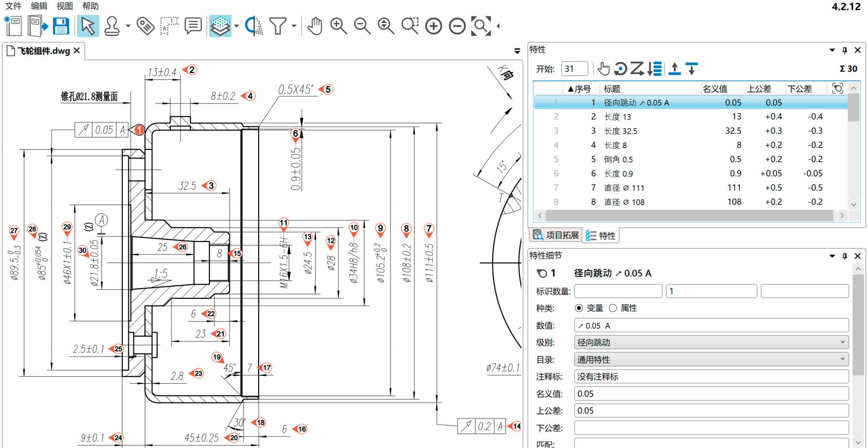Click the fit-to-view magnifier icon
Image resolution: width=868 pixels, height=448 pixels.
coord(480,26)
